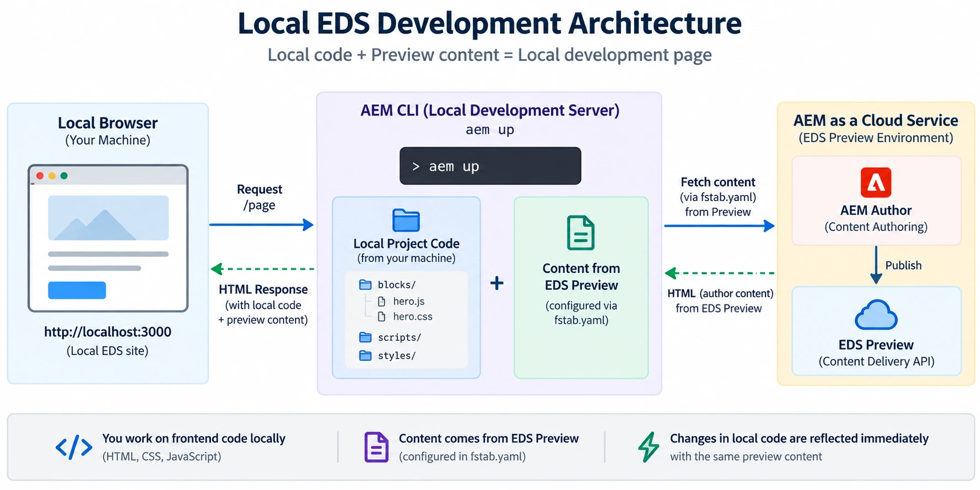Click the EDS Preview label under the cloud
The height and width of the screenshot is (490, 980).
point(876,345)
